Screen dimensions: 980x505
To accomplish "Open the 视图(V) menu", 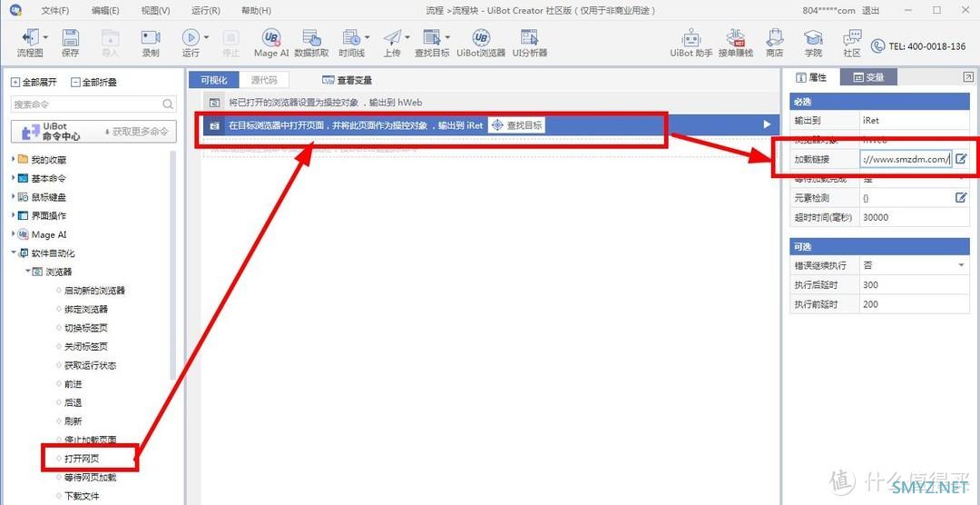I will [x=156, y=11].
